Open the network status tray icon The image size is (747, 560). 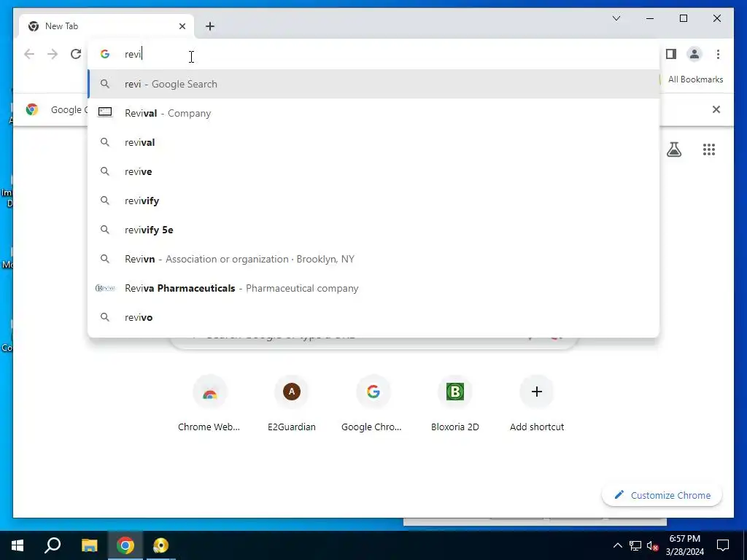coord(635,545)
